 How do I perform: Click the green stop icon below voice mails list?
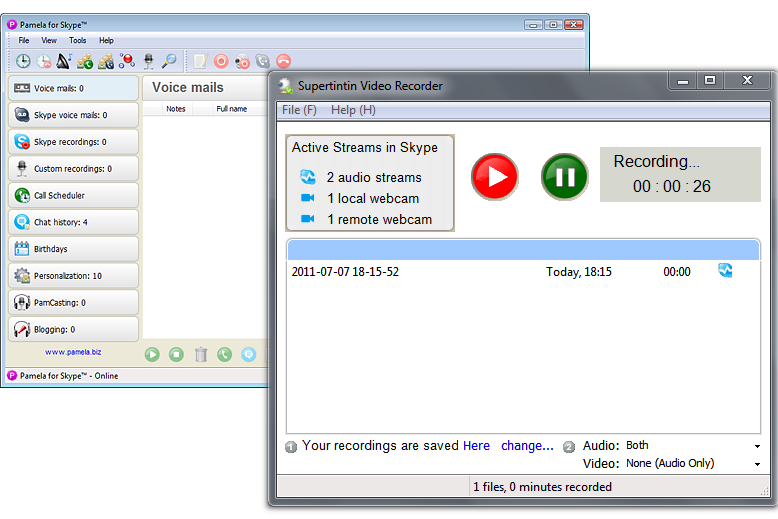(x=176, y=354)
